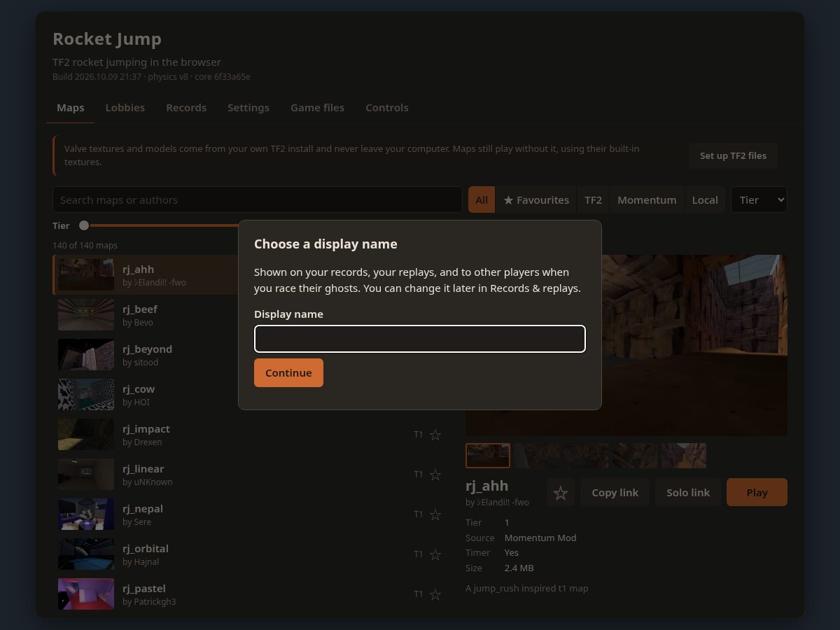Switch to the Controls tab
This screenshot has height=630, width=840.
[x=387, y=108]
